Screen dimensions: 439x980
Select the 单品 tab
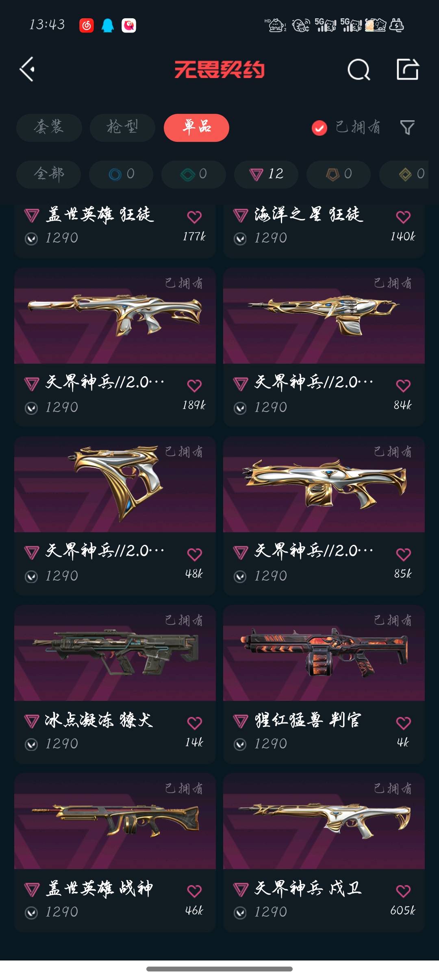[196, 128]
